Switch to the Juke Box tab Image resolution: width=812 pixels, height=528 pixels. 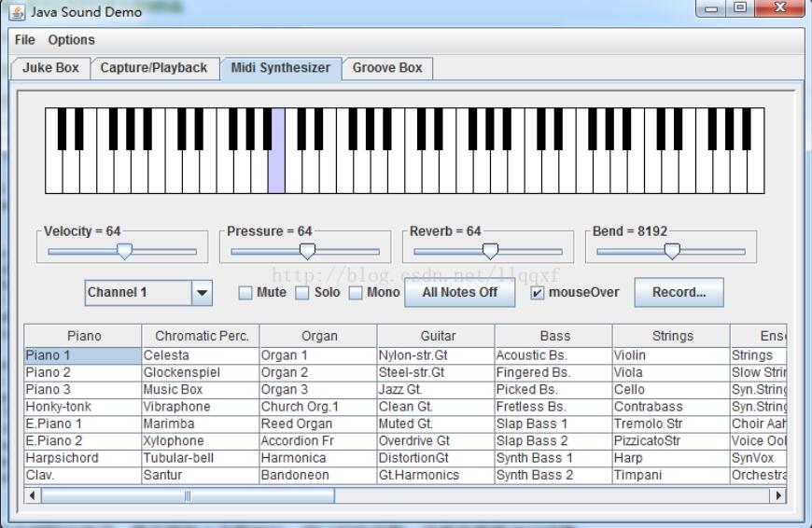coord(50,68)
